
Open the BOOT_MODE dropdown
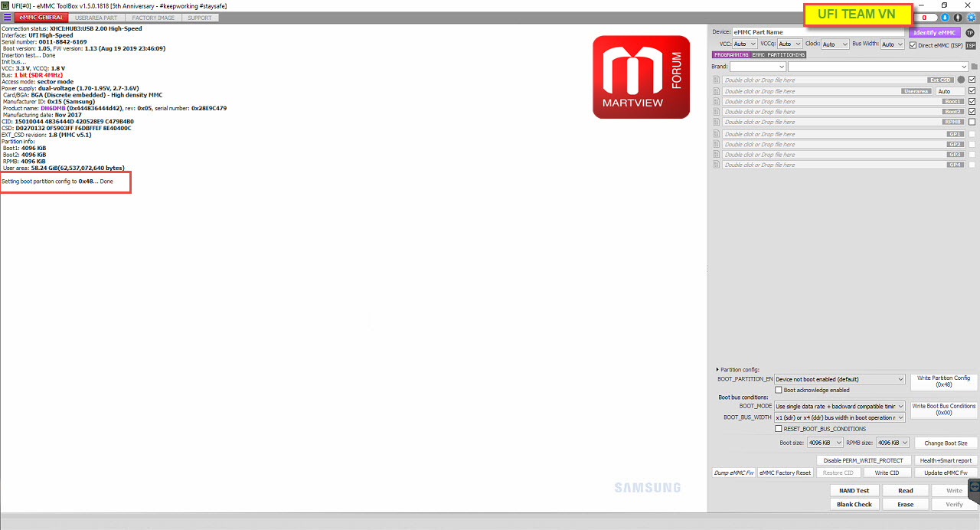tap(840, 406)
